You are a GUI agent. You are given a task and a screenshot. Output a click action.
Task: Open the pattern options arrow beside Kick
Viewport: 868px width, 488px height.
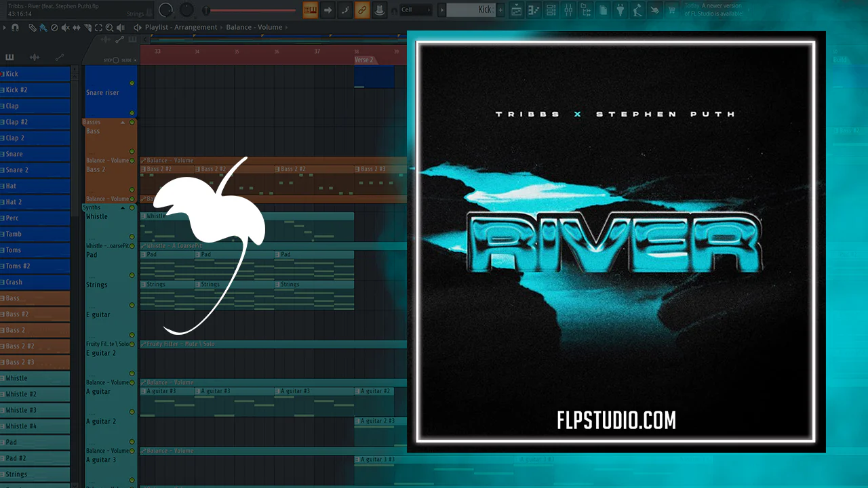441,9
